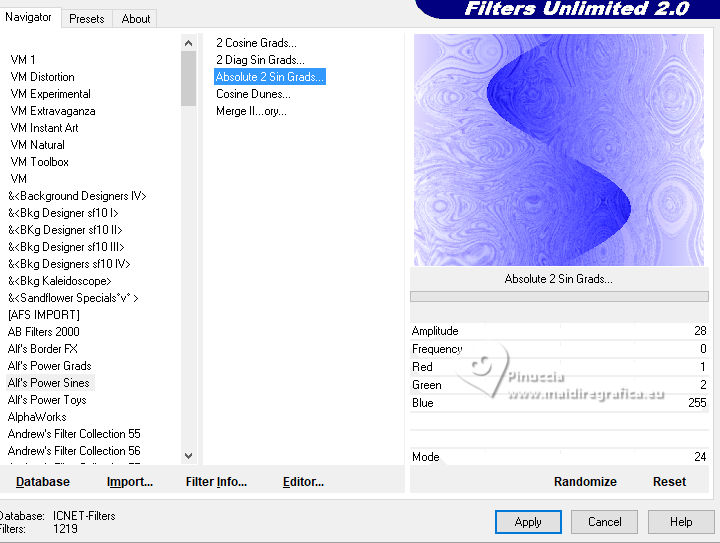
Task: Click the Import... button
Action: pyautogui.click(x=129, y=481)
